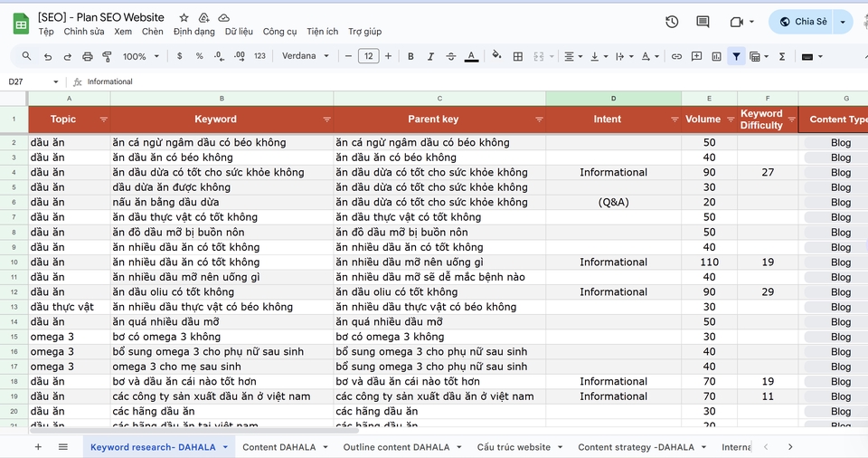
Task: Select the '(Q&A)' intent cell
Action: pyautogui.click(x=613, y=203)
